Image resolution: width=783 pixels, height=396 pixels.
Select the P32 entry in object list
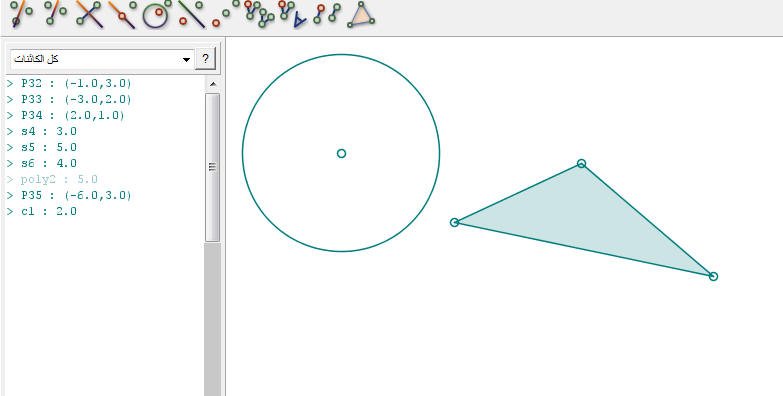(69, 83)
